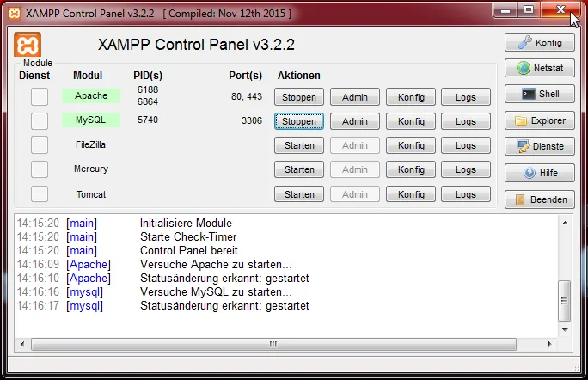Open Mercury Logs menu
Image resolution: width=588 pixels, height=380 pixels.
(466, 169)
